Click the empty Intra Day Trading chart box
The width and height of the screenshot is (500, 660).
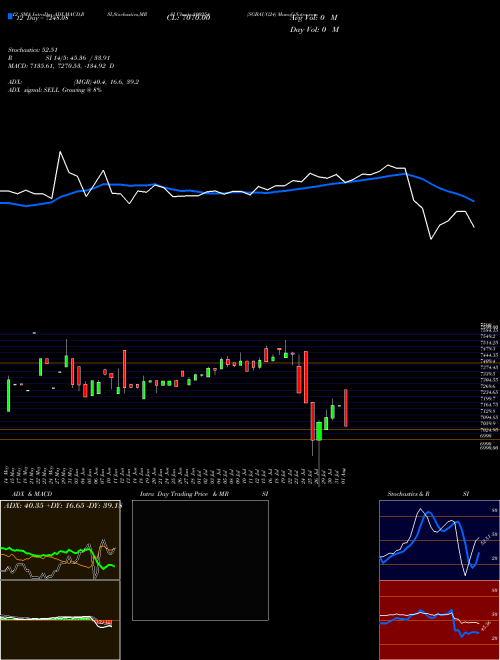click(x=200, y=560)
